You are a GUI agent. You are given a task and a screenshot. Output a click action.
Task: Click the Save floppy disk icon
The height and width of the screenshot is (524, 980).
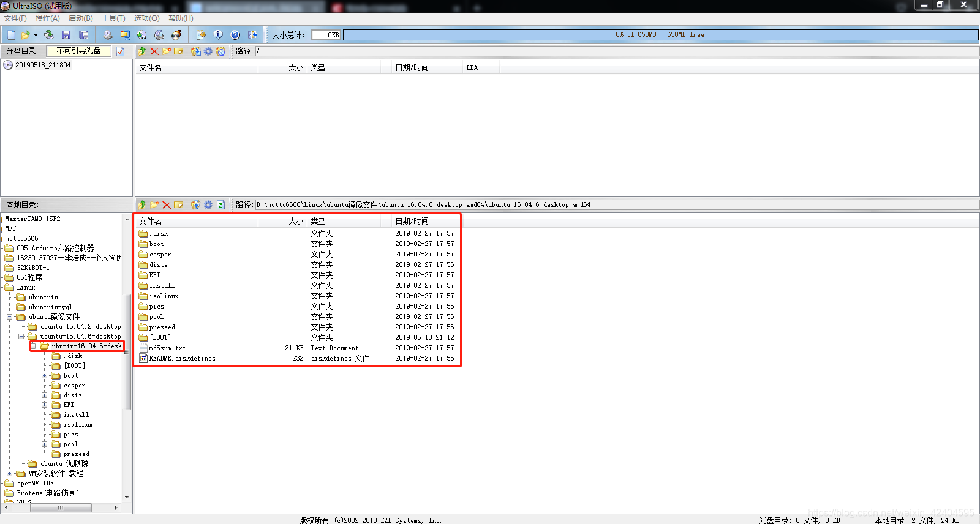pos(66,35)
